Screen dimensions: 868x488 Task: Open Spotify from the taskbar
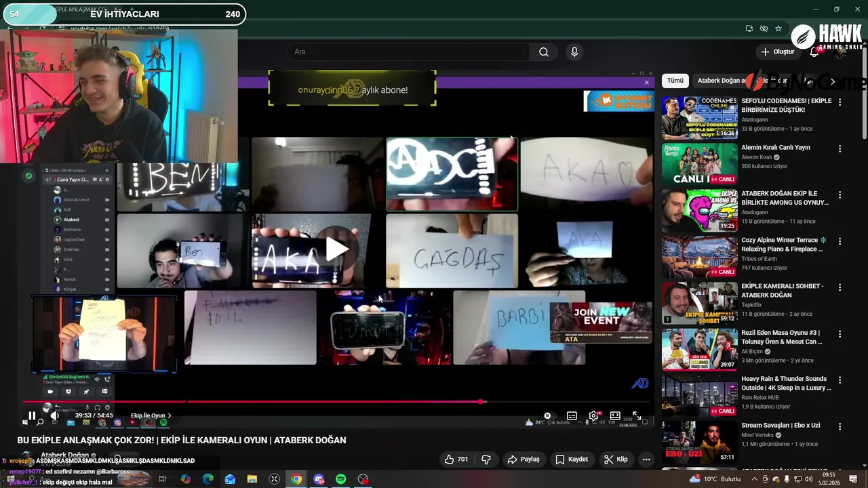tap(340, 479)
